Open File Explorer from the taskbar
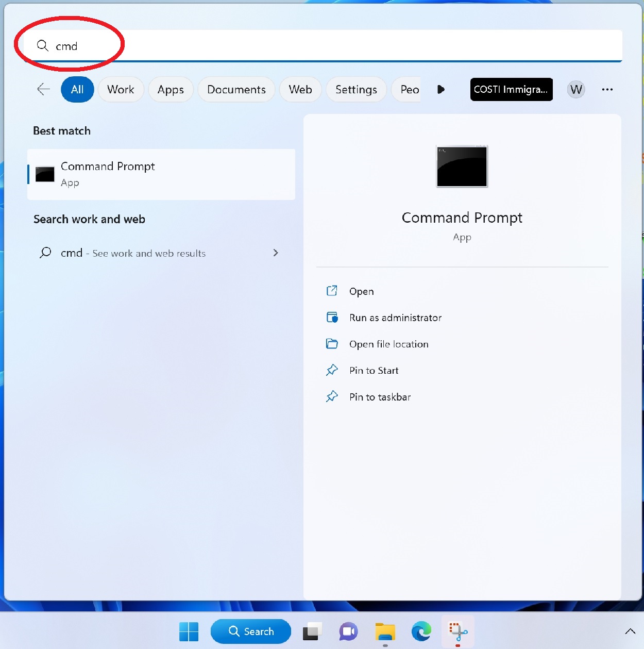Image resolution: width=644 pixels, height=649 pixels. pos(385,631)
